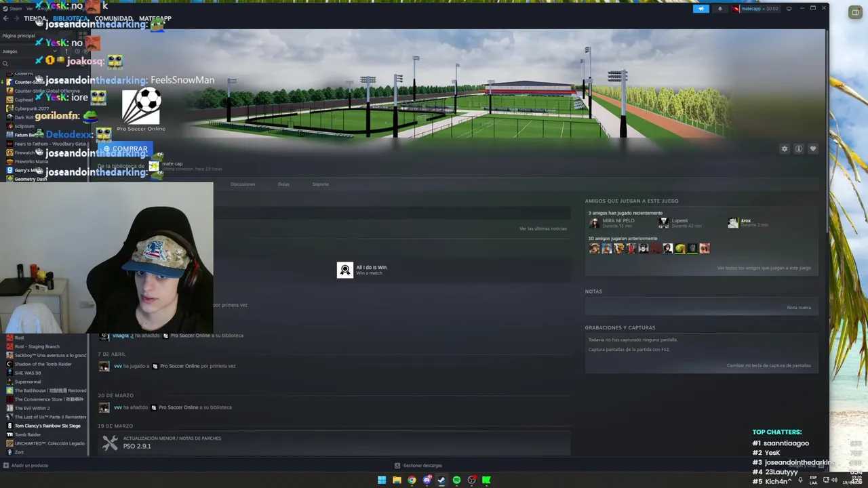The image size is (868, 488).
Task: Change the screenshot capture key link
Action: tap(768, 365)
